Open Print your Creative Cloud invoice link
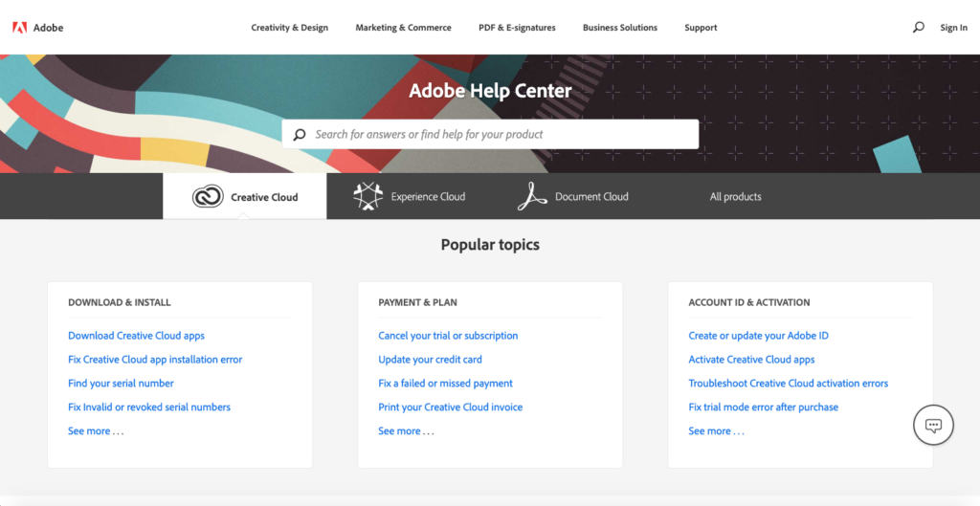The height and width of the screenshot is (506, 980). pyautogui.click(x=450, y=407)
